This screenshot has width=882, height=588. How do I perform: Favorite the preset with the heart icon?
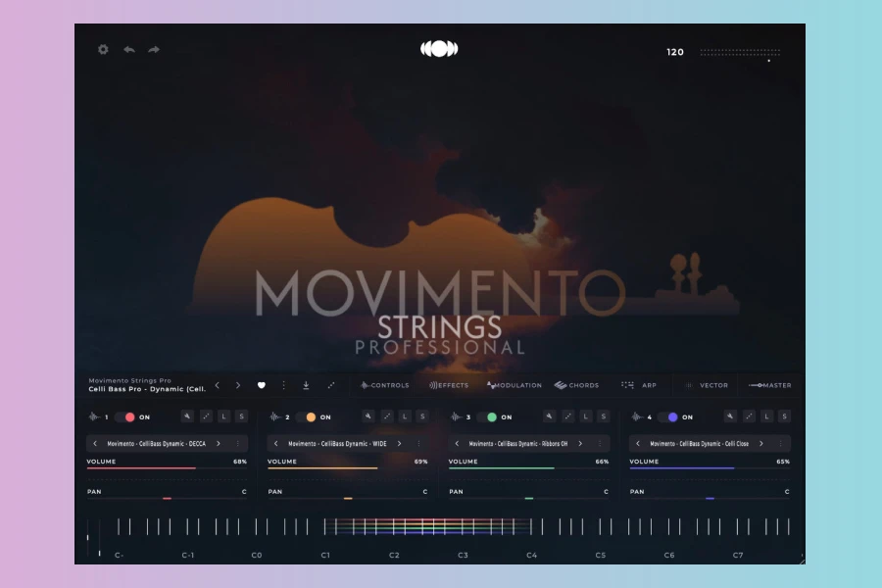point(262,385)
